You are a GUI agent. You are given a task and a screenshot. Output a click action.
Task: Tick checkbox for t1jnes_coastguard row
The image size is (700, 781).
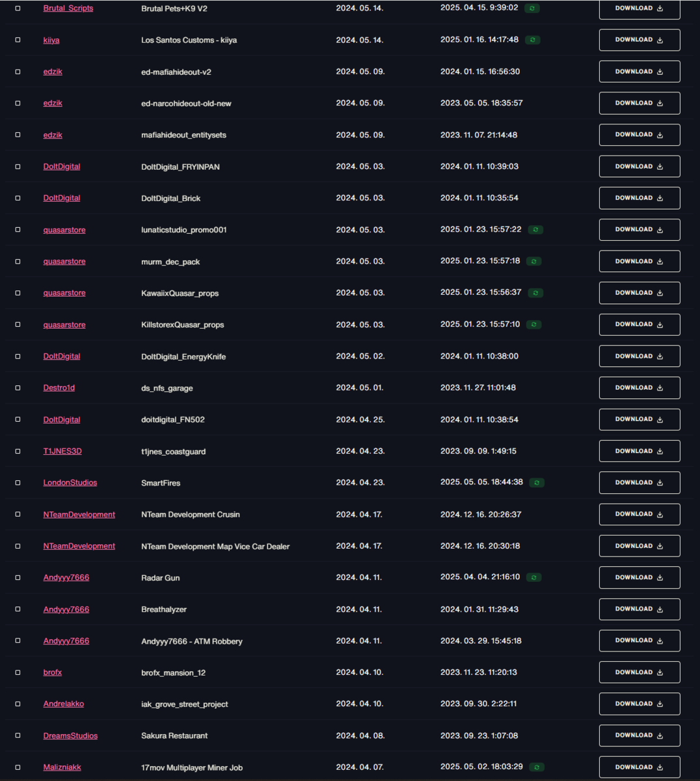(x=18, y=451)
